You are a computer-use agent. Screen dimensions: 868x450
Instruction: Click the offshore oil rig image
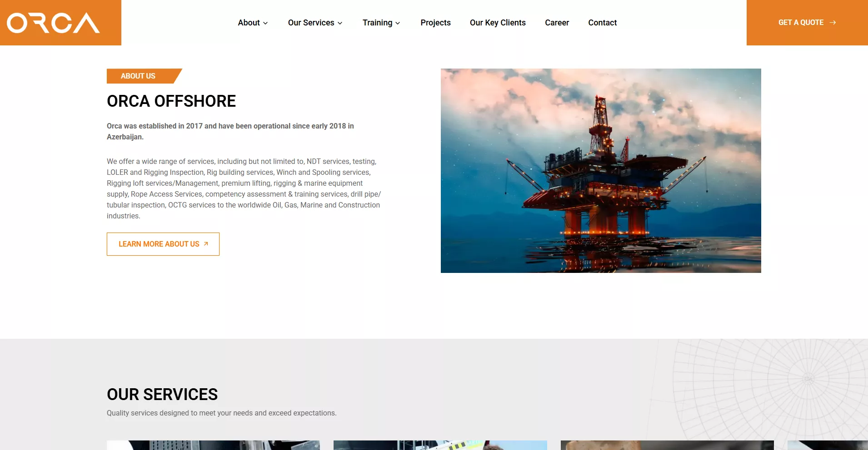tap(601, 171)
